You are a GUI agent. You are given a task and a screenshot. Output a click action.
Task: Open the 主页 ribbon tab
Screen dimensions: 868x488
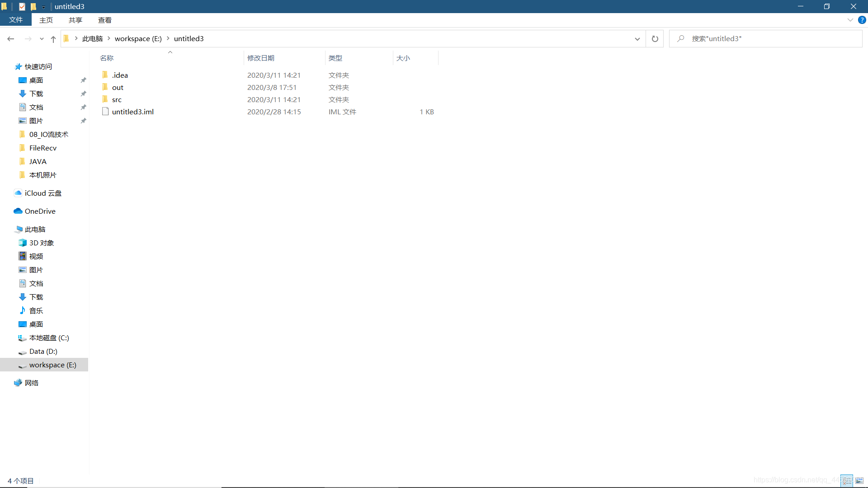46,20
